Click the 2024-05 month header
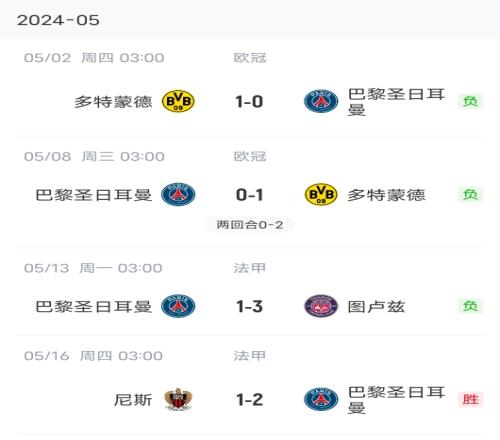The height and width of the screenshot is (440, 500). (58, 20)
